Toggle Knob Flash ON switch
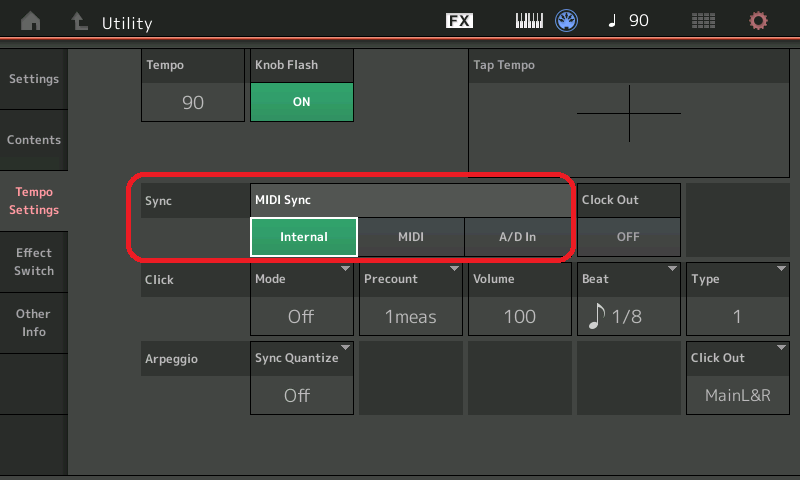 coord(301,102)
